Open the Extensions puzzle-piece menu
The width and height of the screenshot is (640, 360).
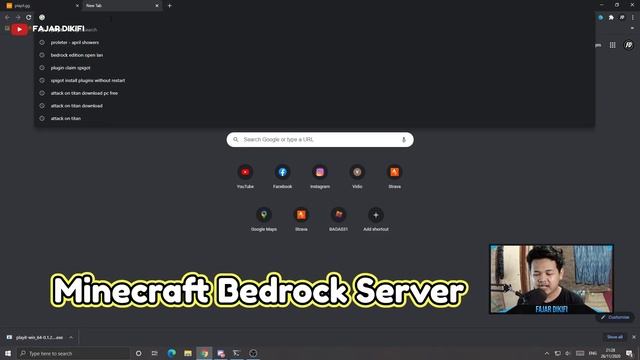point(611,18)
